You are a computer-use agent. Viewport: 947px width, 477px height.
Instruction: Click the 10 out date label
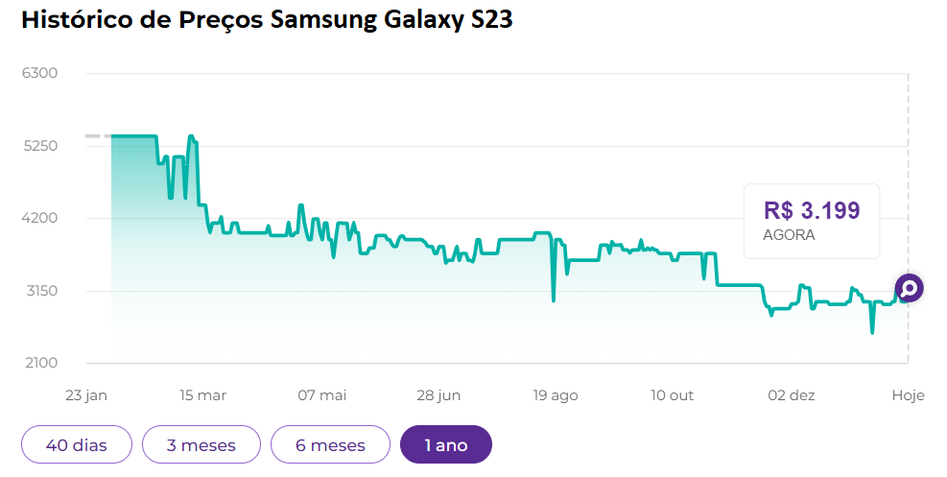(x=672, y=396)
